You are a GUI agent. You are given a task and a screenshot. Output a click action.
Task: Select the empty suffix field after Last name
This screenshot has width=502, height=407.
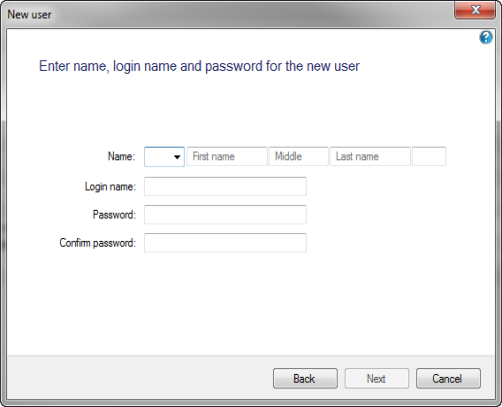pyautogui.click(x=429, y=156)
